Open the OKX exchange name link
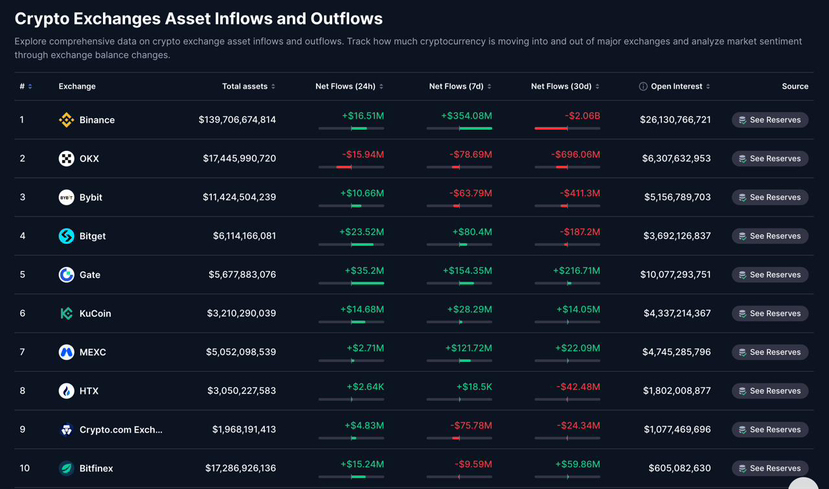Image resolution: width=829 pixels, height=489 pixels. 89,159
